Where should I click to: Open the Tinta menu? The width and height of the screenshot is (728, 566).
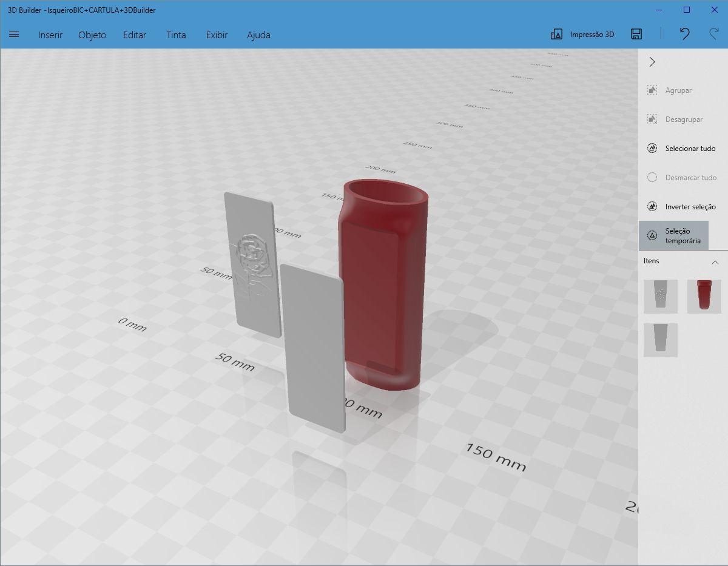(x=176, y=35)
